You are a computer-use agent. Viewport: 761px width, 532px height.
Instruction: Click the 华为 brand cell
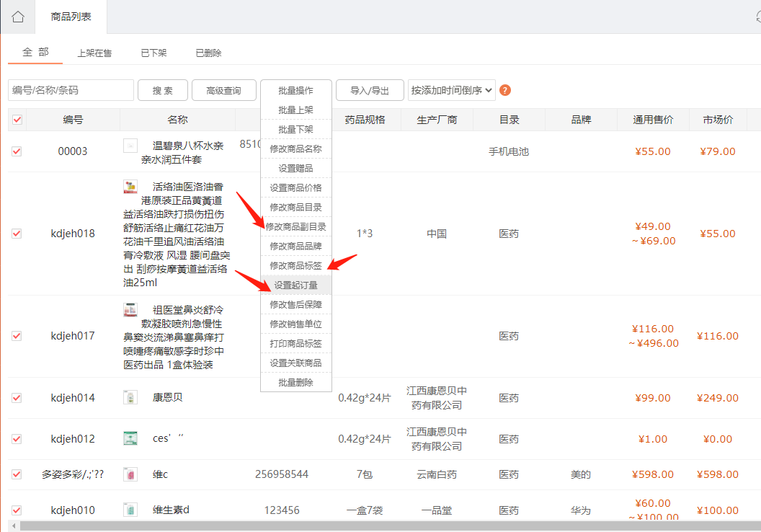[581, 510]
